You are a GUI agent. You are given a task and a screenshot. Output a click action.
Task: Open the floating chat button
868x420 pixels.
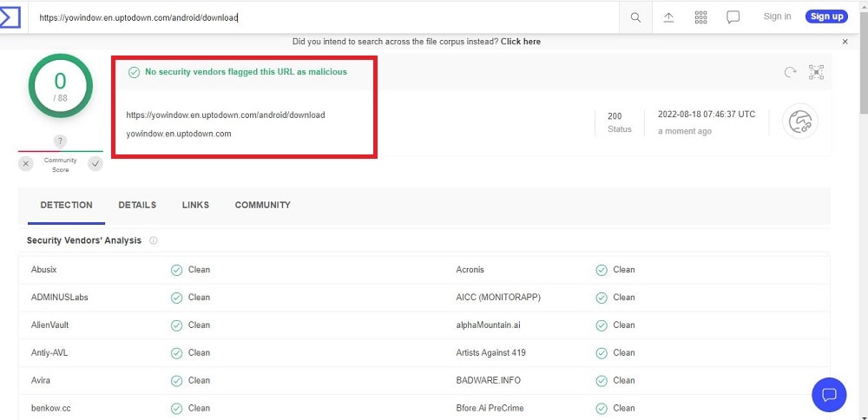pyautogui.click(x=829, y=395)
